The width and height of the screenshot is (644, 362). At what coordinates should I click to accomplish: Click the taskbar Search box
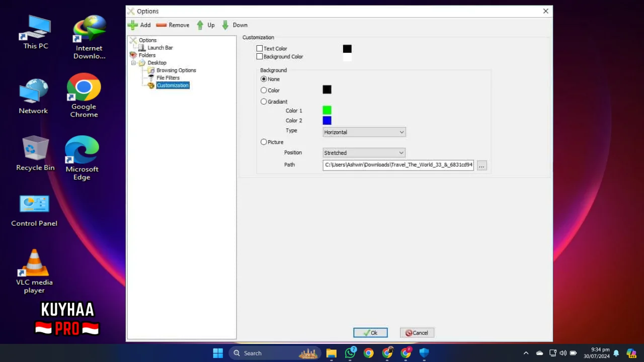(x=275, y=353)
